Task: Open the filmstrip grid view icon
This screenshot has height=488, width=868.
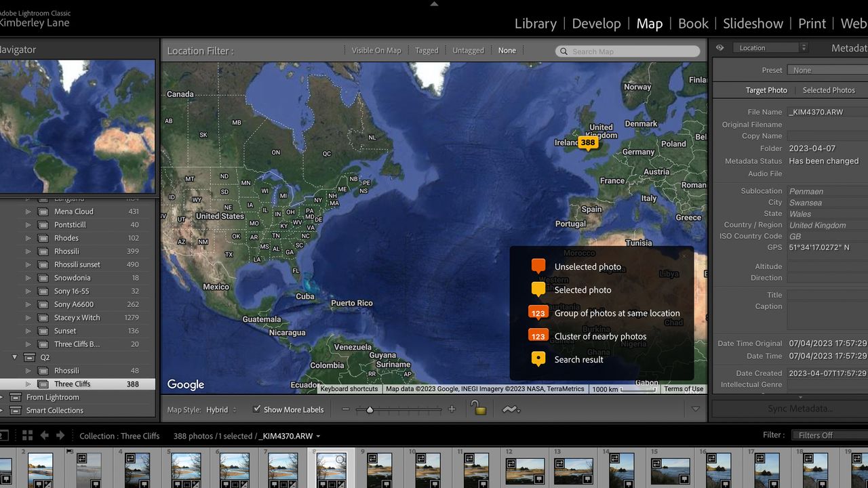Action: tap(27, 435)
